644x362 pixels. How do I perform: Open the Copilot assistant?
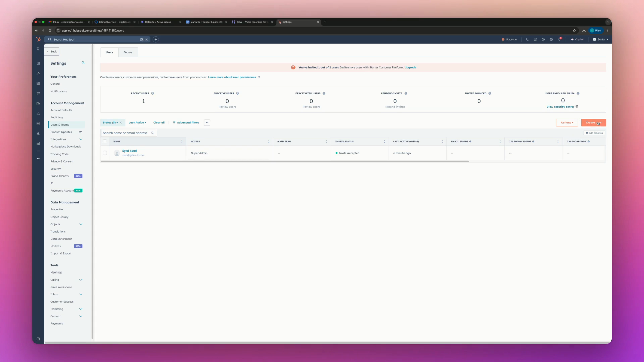click(x=577, y=39)
